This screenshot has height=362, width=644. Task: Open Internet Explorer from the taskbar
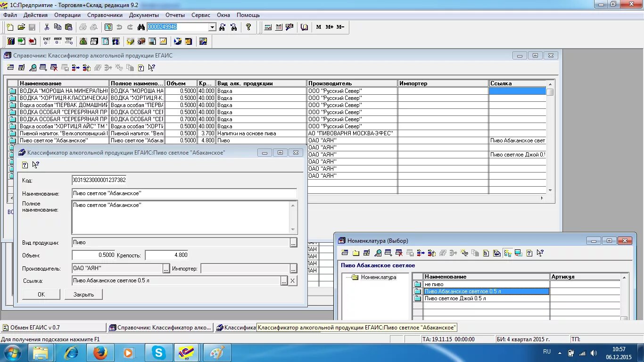point(71,353)
